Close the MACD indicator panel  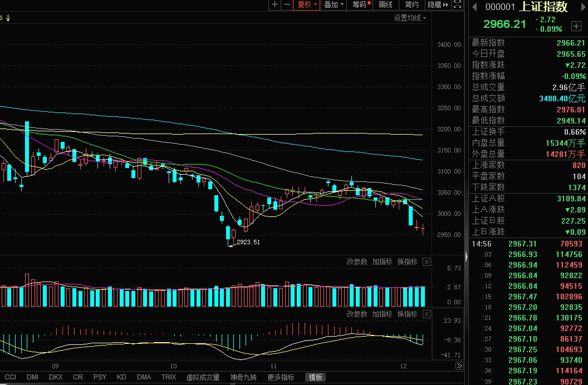[x=427, y=314]
